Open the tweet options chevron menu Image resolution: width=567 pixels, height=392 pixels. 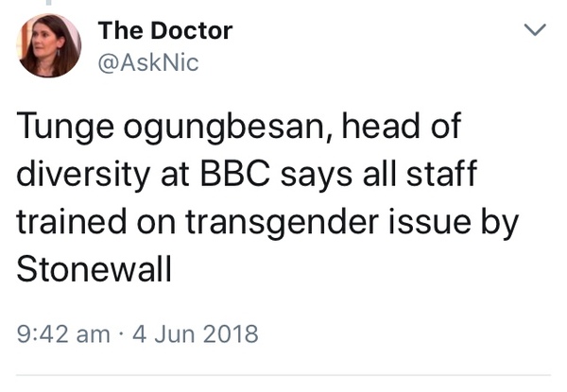coord(535,31)
